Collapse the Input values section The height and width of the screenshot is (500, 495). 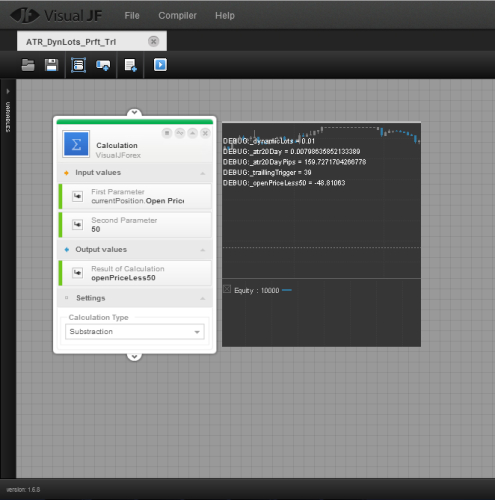pos(202,173)
